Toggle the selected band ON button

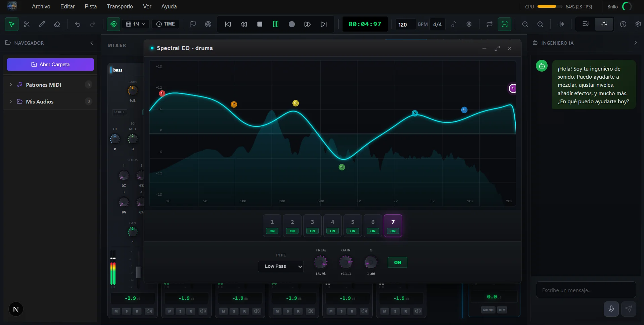tap(397, 262)
